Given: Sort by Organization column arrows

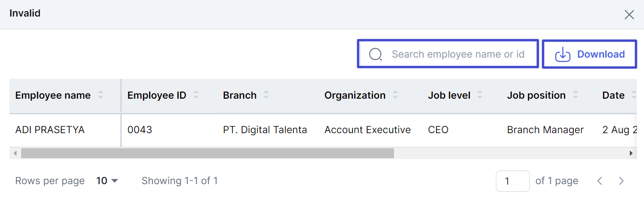Looking at the screenshot, I should pos(395,95).
